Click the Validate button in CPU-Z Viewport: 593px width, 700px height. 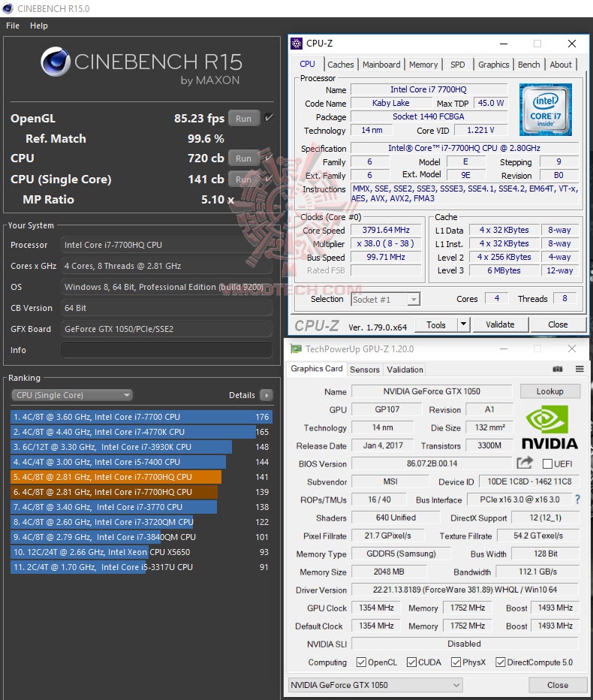click(500, 324)
